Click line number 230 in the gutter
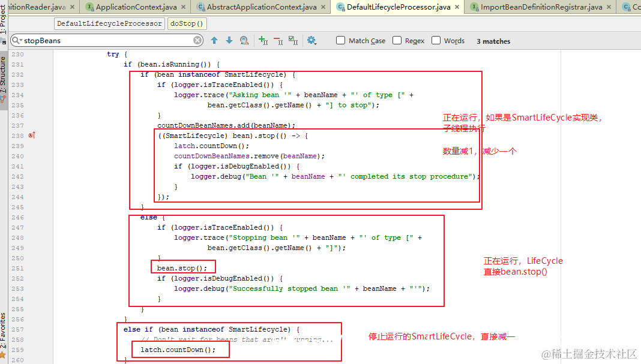The height and width of the screenshot is (364, 641). coord(17,55)
